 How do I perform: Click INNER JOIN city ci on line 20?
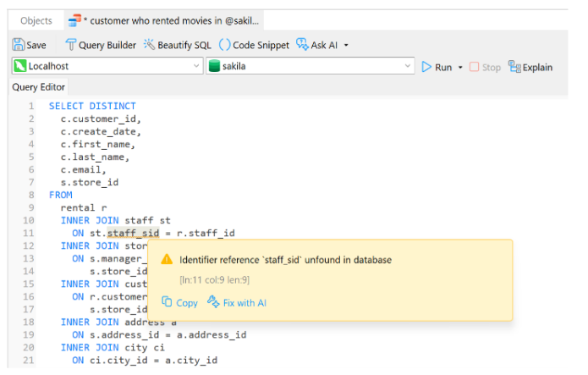[113, 348]
